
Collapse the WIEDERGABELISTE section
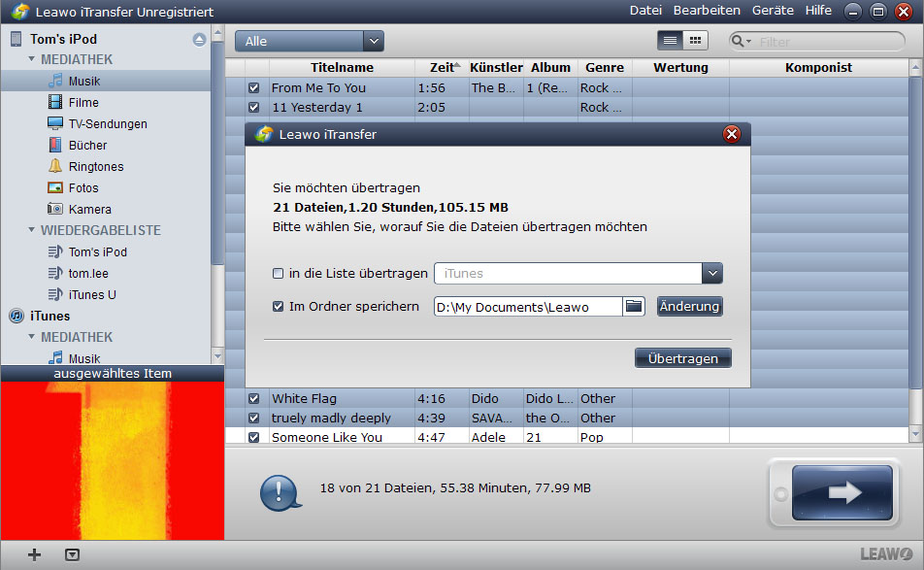click(32, 231)
